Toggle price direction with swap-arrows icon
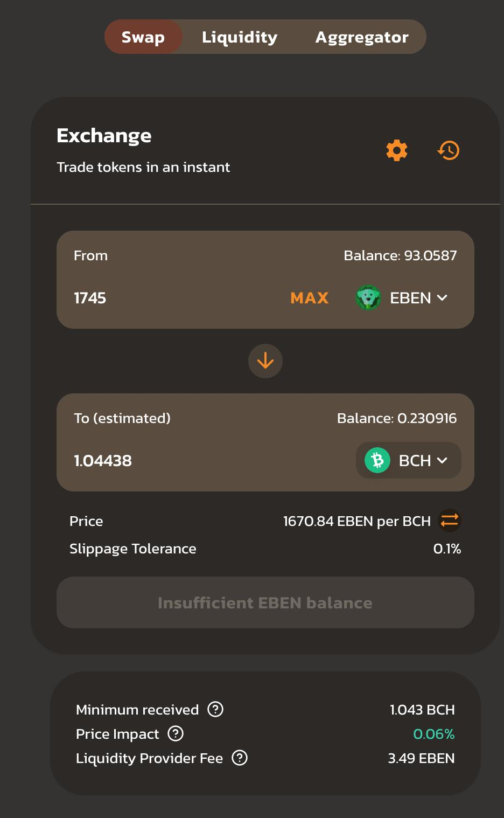The image size is (504, 818). coord(450,521)
